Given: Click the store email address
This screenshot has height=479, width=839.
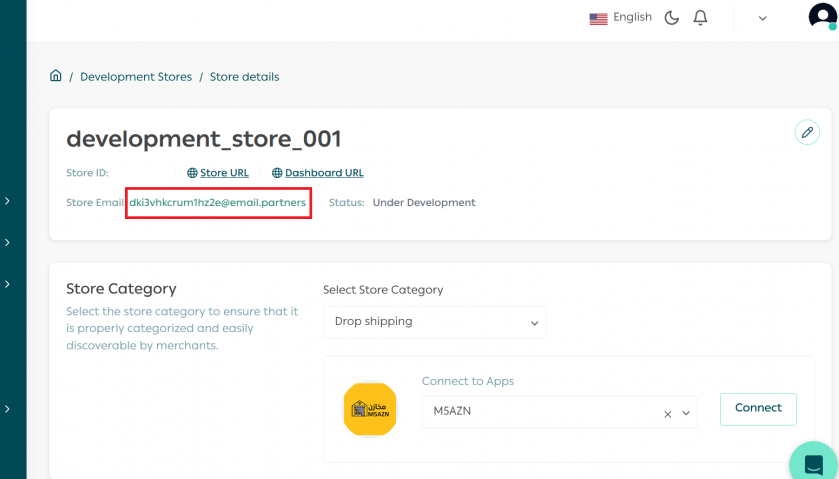Looking at the screenshot, I should (x=217, y=202).
